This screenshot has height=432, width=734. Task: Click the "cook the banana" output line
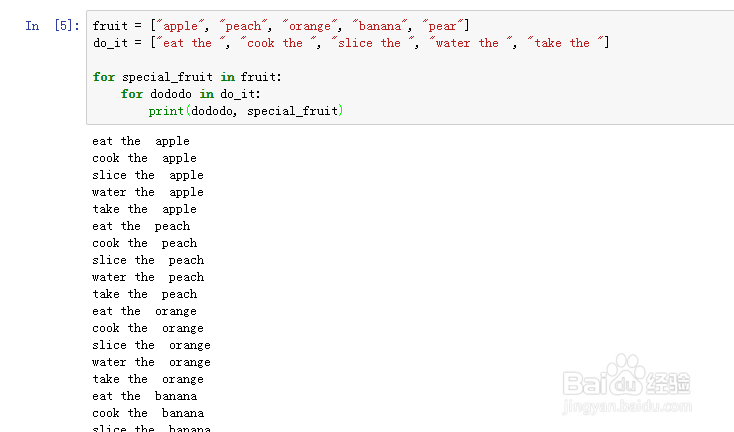point(147,413)
